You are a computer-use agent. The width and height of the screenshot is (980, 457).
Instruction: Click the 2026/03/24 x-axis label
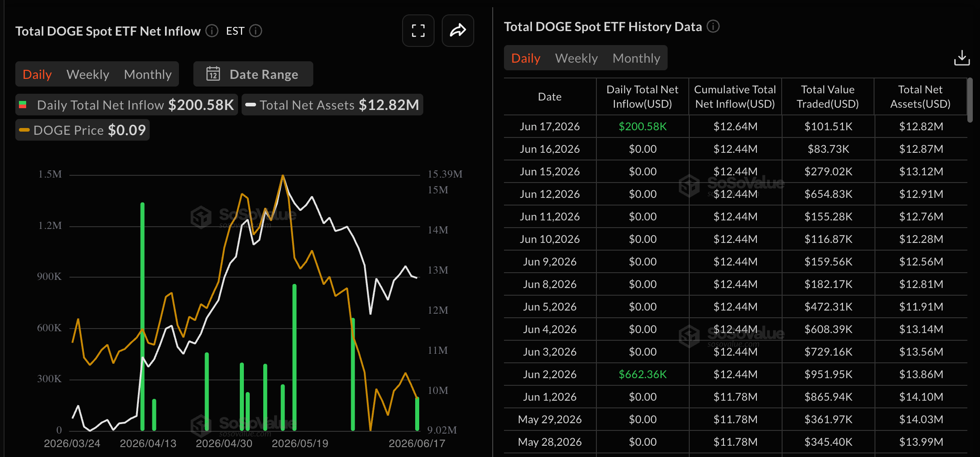click(x=72, y=443)
